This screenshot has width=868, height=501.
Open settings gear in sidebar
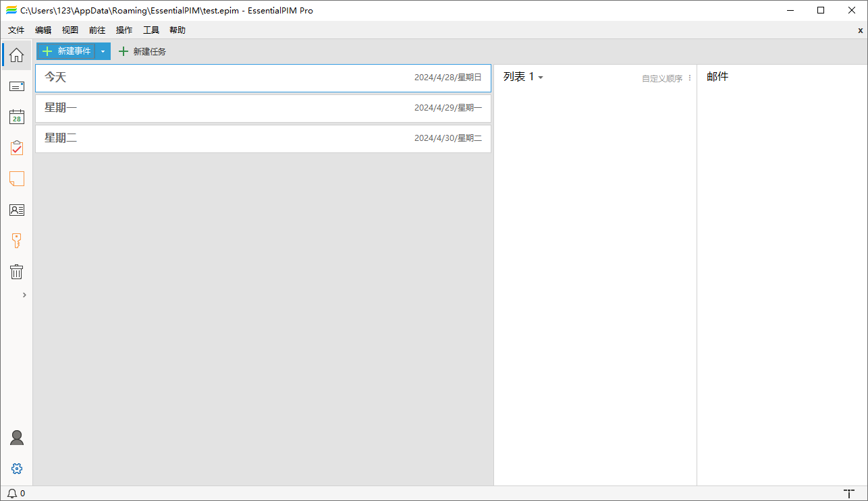(x=17, y=469)
